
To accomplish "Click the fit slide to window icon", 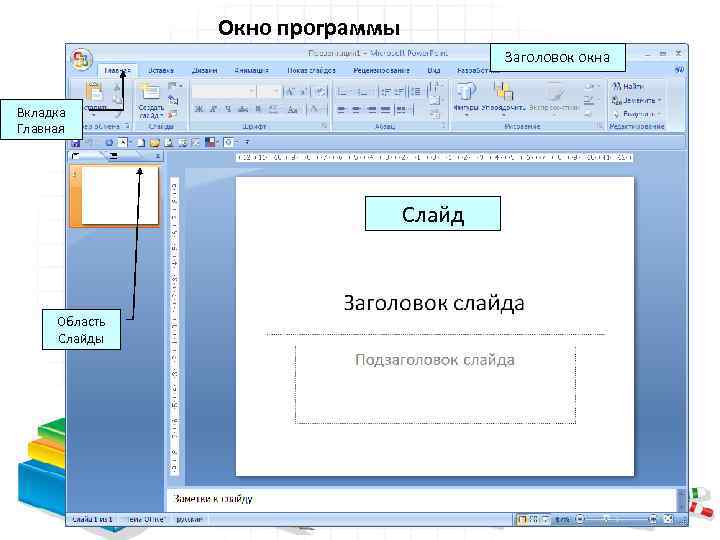I will 669,519.
